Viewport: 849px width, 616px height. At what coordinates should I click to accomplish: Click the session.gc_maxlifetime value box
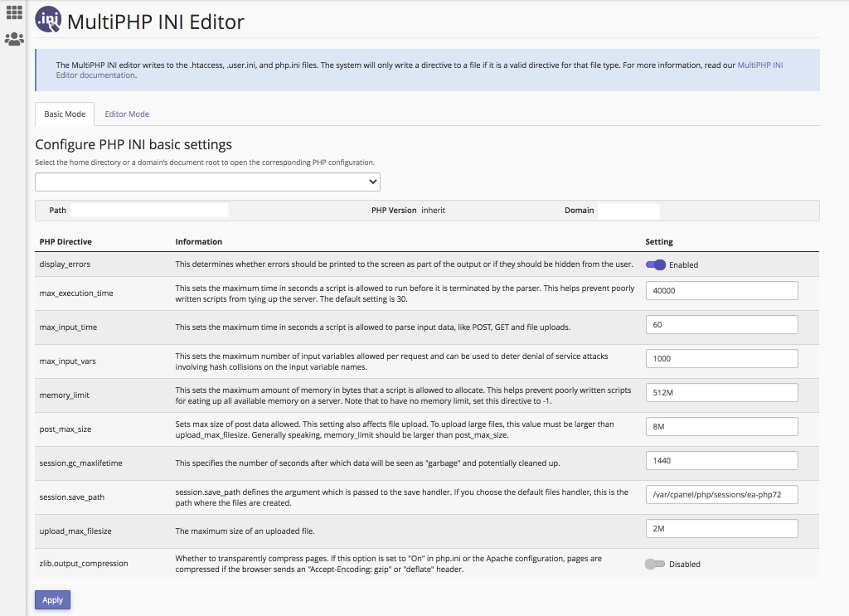[721, 460]
